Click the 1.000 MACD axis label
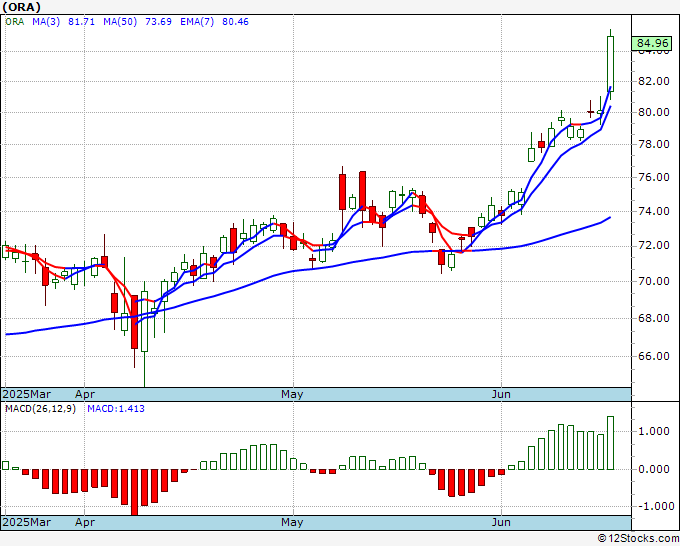680x546 pixels. pyautogui.click(x=654, y=431)
